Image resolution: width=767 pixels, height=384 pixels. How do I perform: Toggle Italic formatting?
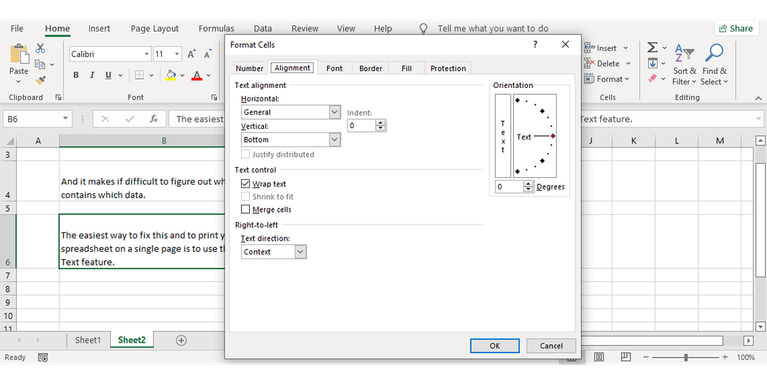pos(91,75)
